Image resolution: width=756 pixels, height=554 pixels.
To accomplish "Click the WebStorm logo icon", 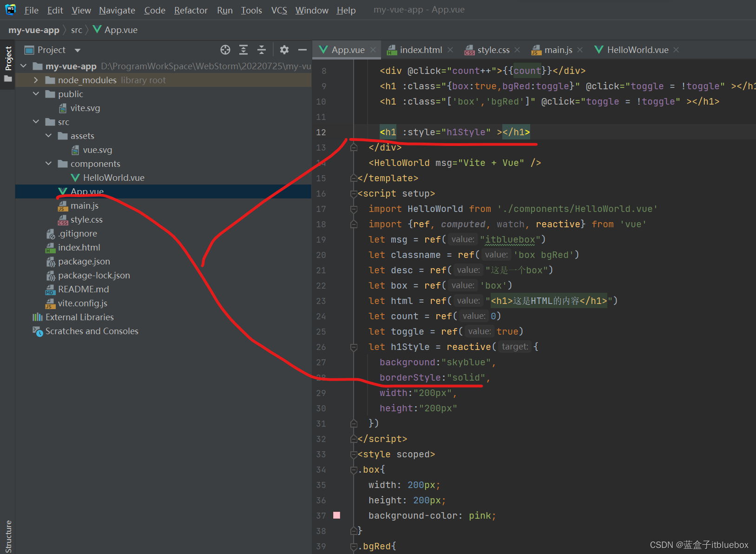I will [x=10, y=10].
